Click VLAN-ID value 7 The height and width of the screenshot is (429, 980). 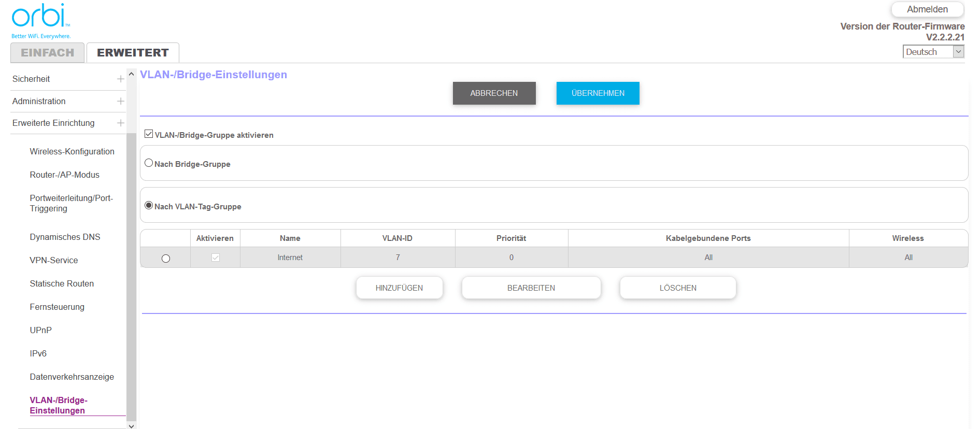(398, 258)
